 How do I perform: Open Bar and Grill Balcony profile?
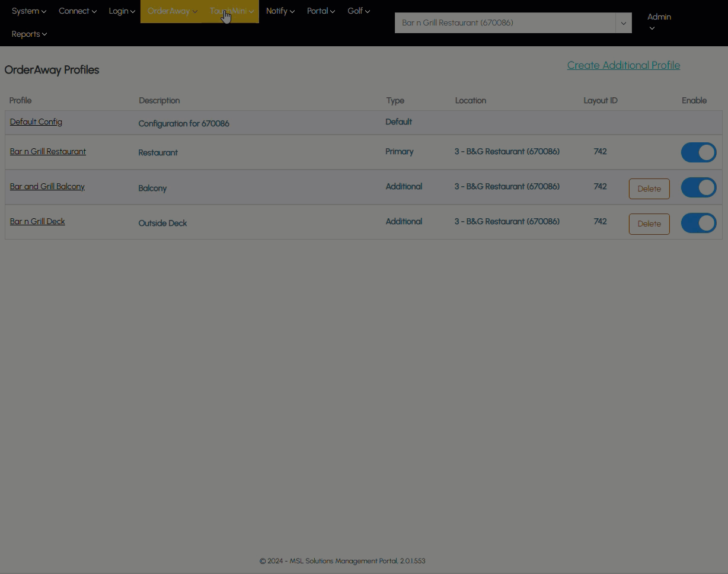click(x=47, y=187)
